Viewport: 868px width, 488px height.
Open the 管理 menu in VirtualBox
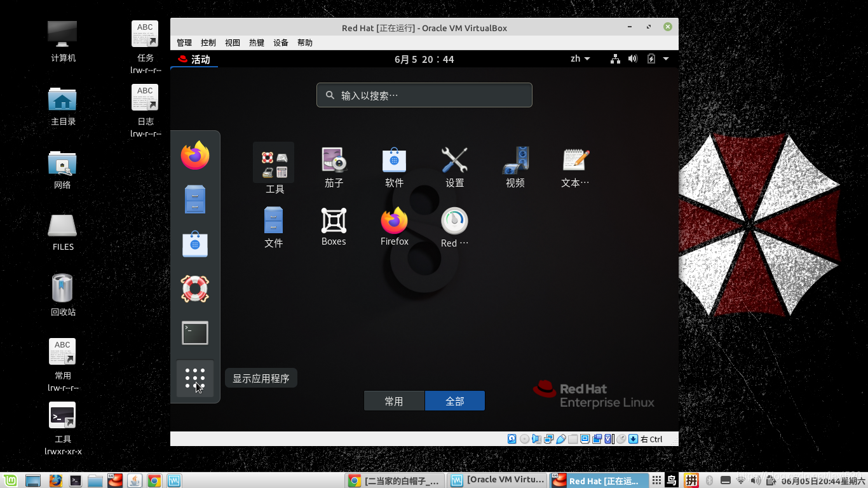coord(184,43)
